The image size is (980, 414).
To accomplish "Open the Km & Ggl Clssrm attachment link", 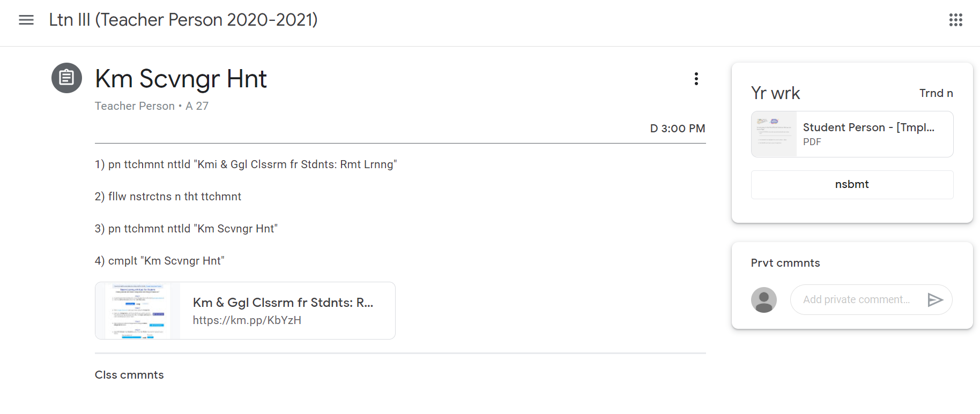I will (245, 311).
